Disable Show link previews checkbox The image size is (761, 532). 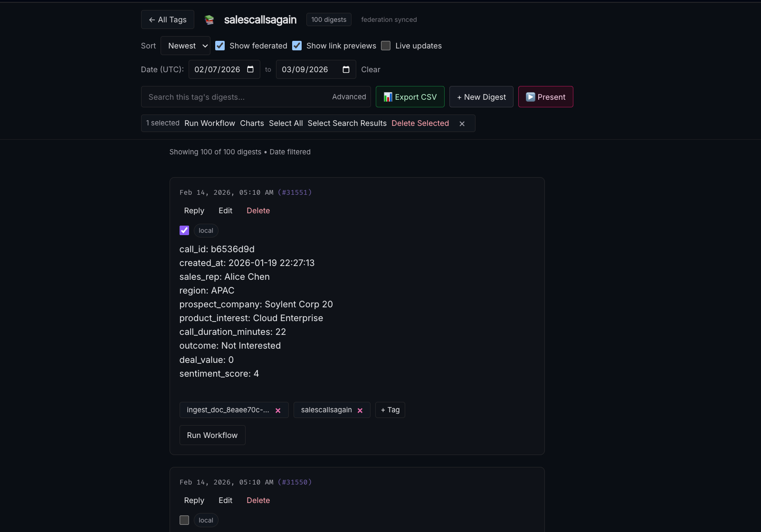(x=297, y=46)
